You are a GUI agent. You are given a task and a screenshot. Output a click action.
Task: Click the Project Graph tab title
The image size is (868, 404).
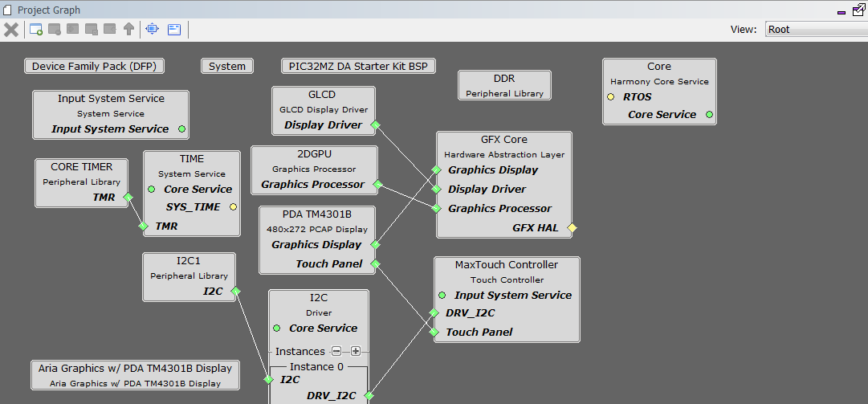pyautogui.click(x=49, y=10)
